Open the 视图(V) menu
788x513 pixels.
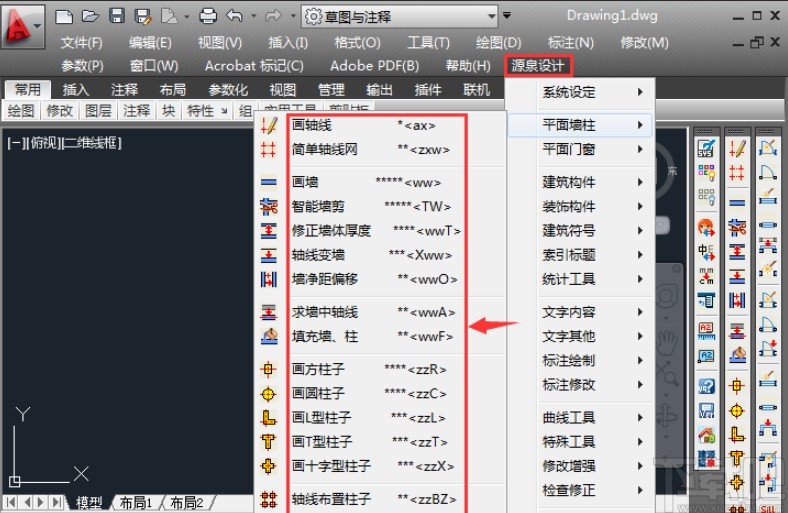coord(220,43)
